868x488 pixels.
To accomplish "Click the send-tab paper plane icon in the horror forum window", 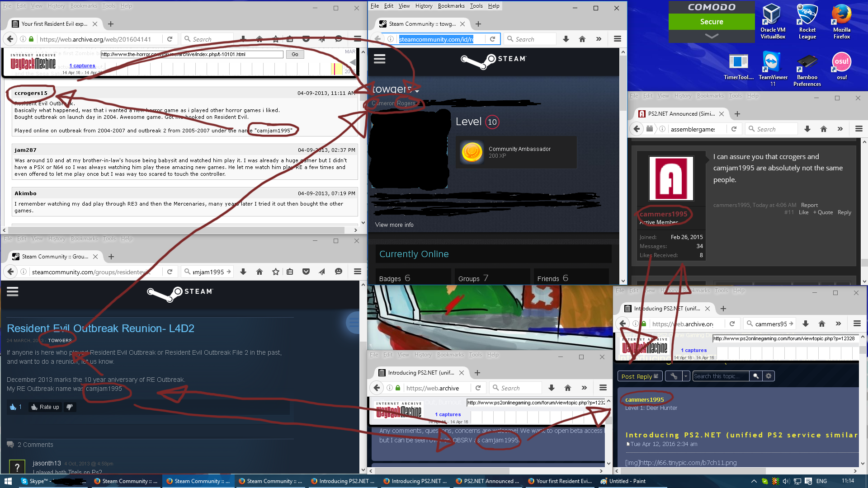I will tap(322, 39).
